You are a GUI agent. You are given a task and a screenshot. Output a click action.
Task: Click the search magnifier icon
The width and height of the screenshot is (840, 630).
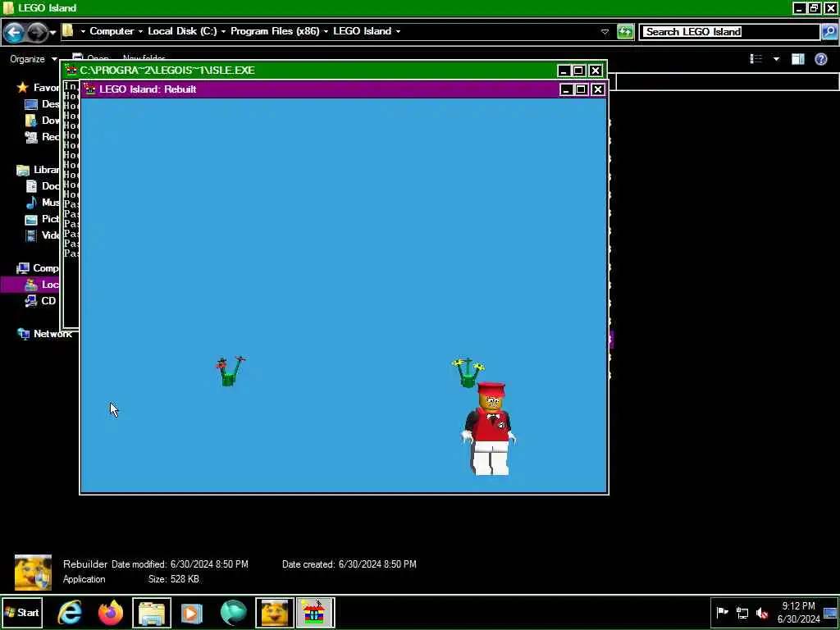pos(829,32)
